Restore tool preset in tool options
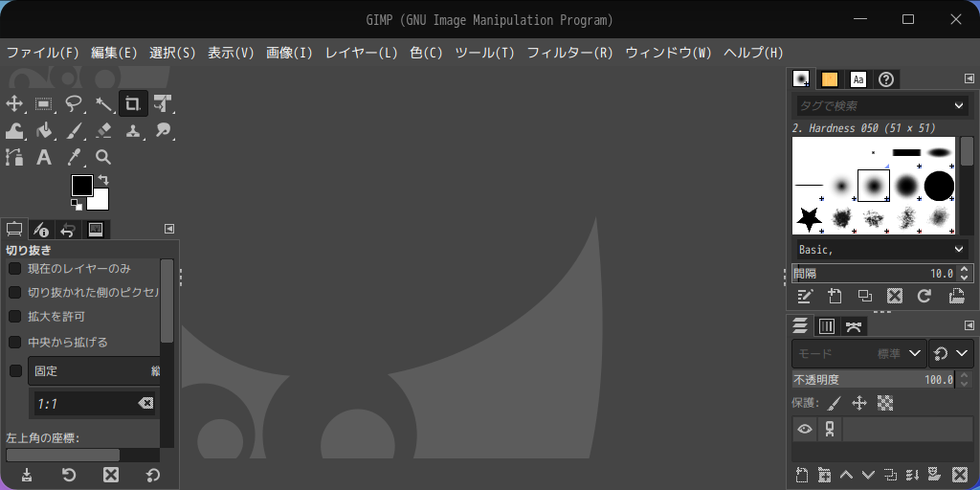980x490 pixels. (69, 475)
